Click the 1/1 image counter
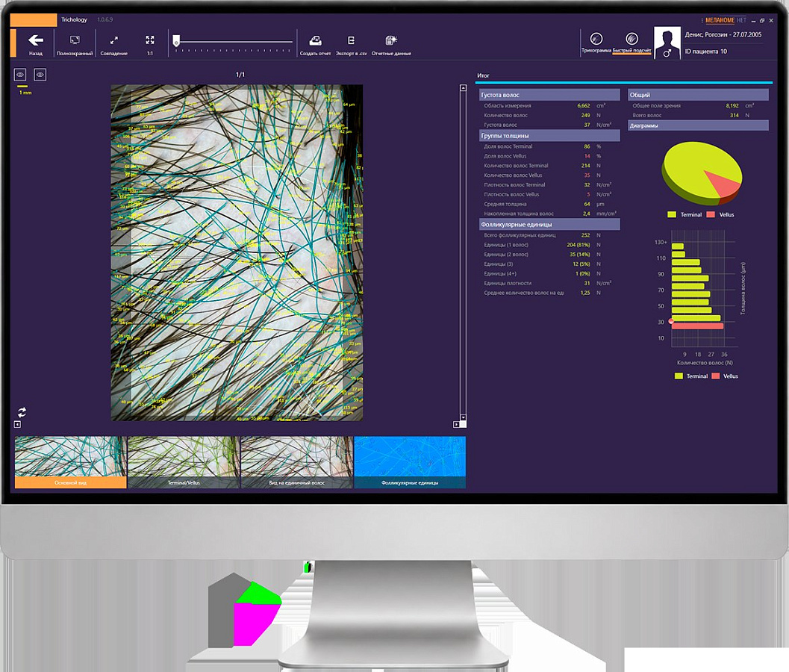The width and height of the screenshot is (789, 672). 240,75
